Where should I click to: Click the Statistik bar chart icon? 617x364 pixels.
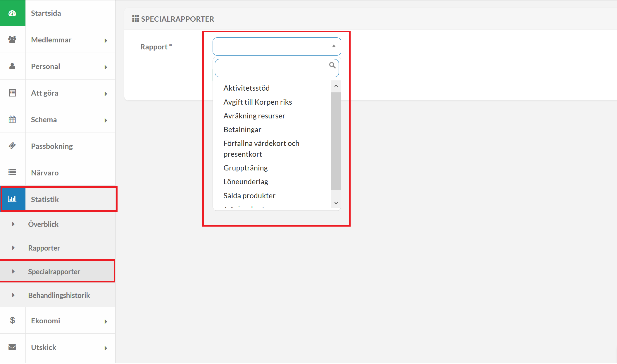coord(12,199)
